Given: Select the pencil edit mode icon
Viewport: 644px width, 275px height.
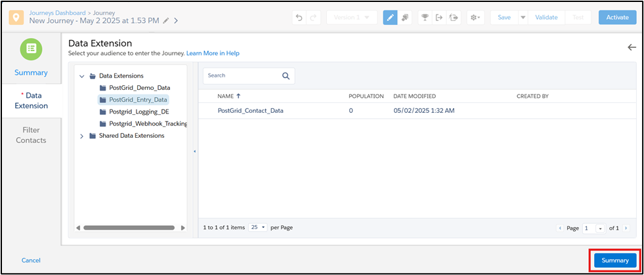Looking at the screenshot, I should (x=390, y=18).
